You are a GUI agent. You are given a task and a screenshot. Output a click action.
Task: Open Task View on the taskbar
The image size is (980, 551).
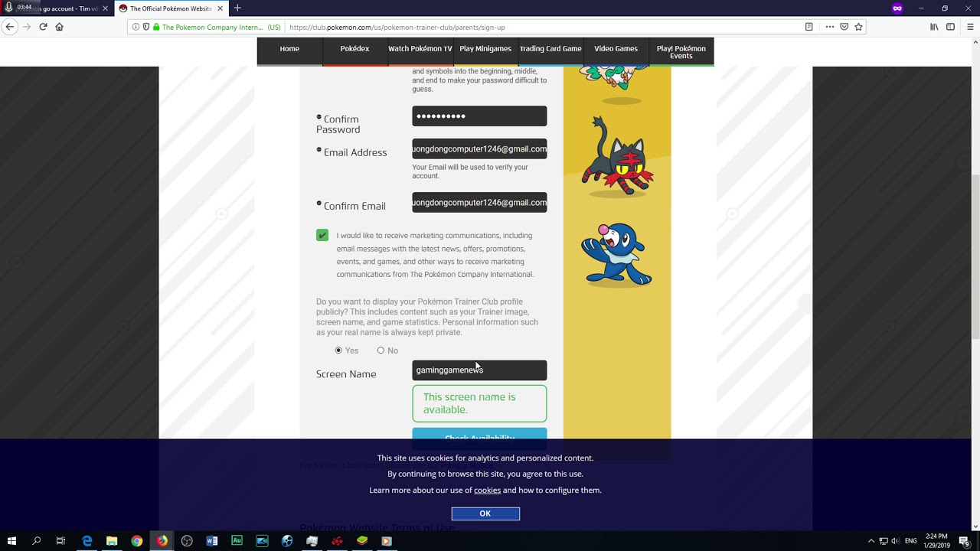(60, 541)
